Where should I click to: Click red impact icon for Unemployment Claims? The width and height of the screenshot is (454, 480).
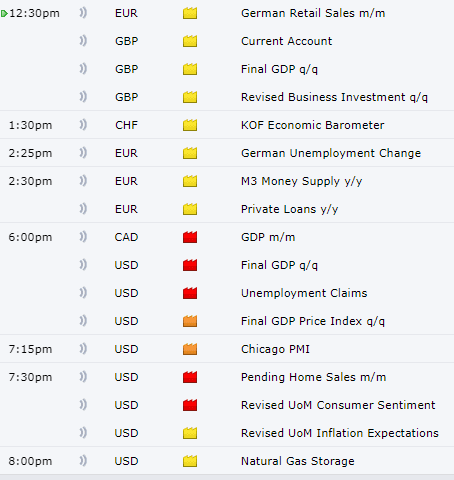pos(190,293)
